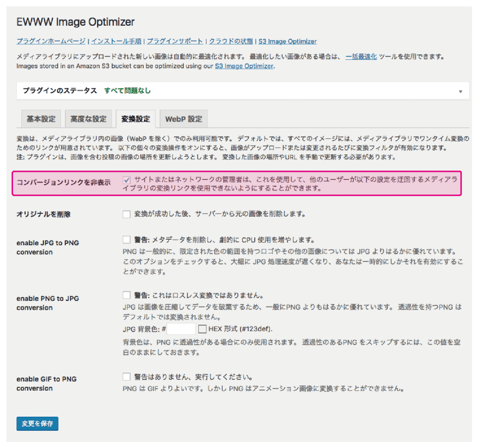Open the プラグインサポート link

[x=175, y=41]
